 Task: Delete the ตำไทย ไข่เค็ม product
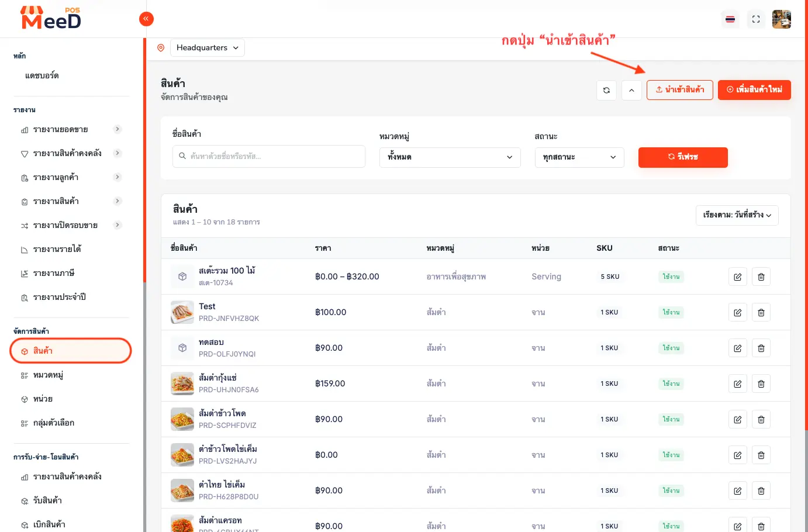(761, 491)
